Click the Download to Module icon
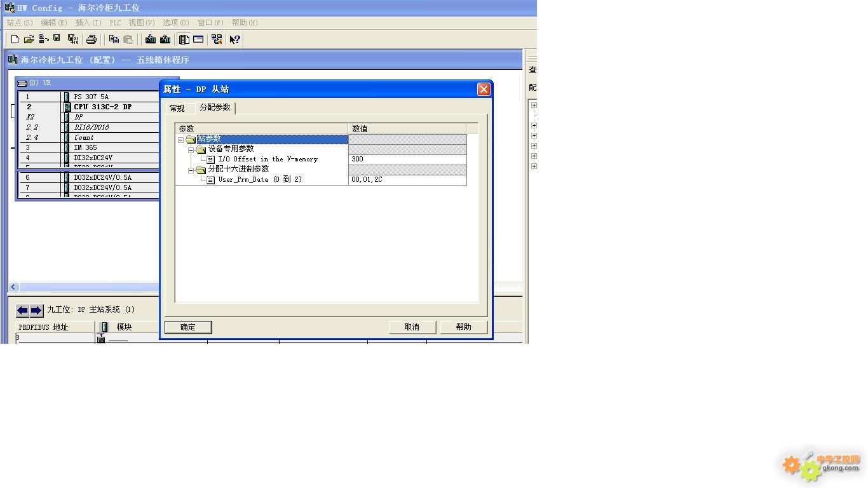This screenshot has width=868, height=488. [x=151, y=39]
